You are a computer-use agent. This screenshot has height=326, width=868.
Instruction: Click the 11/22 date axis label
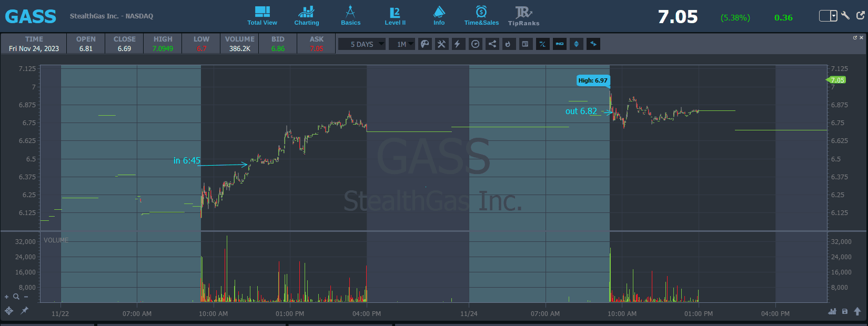click(x=60, y=314)
